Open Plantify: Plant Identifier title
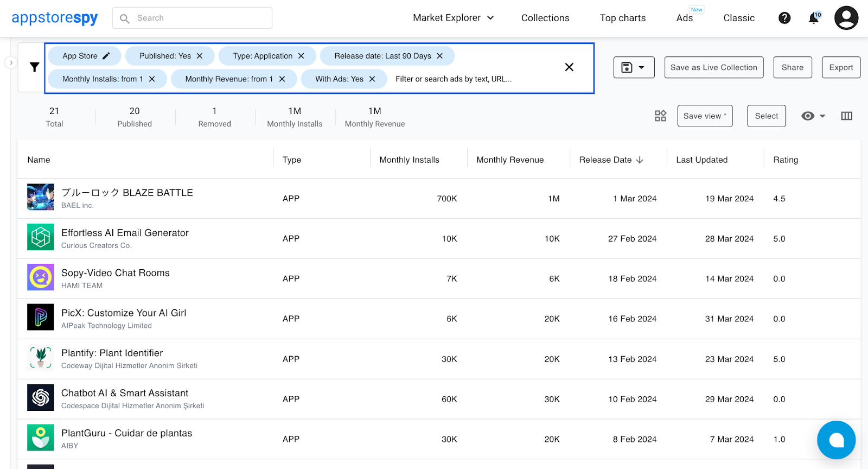The height and width of the screenshot is (469, 868). click(x=112, y=353)
